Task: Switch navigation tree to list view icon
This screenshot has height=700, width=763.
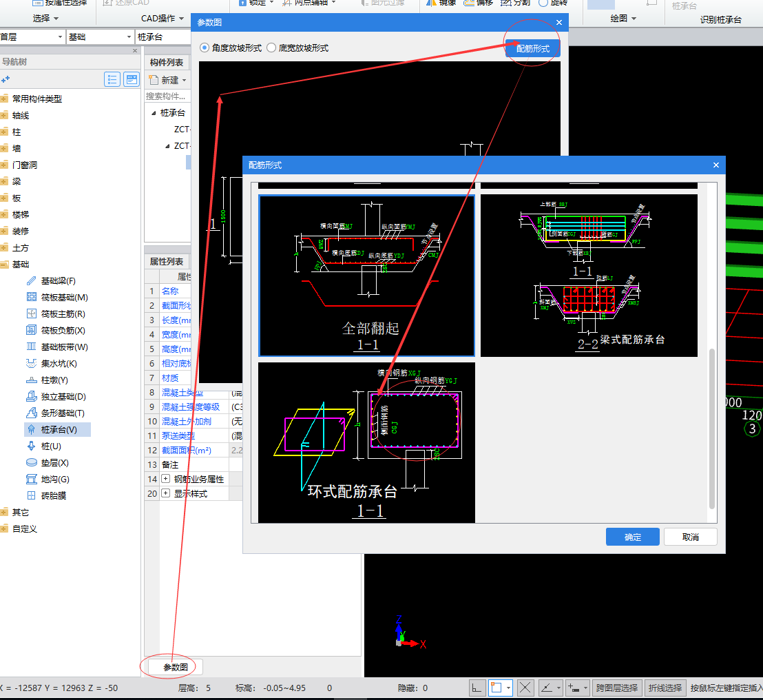Action: (x=112, y=79)
